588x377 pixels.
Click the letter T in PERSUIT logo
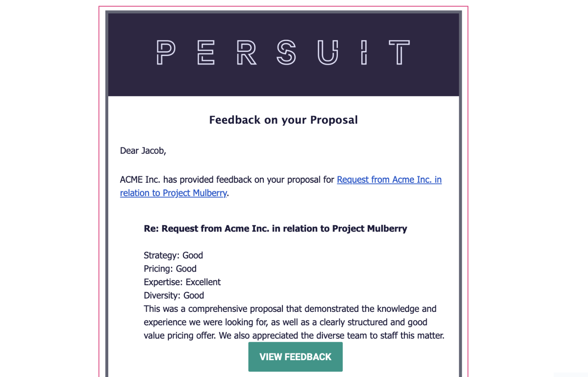pos(399,52)
